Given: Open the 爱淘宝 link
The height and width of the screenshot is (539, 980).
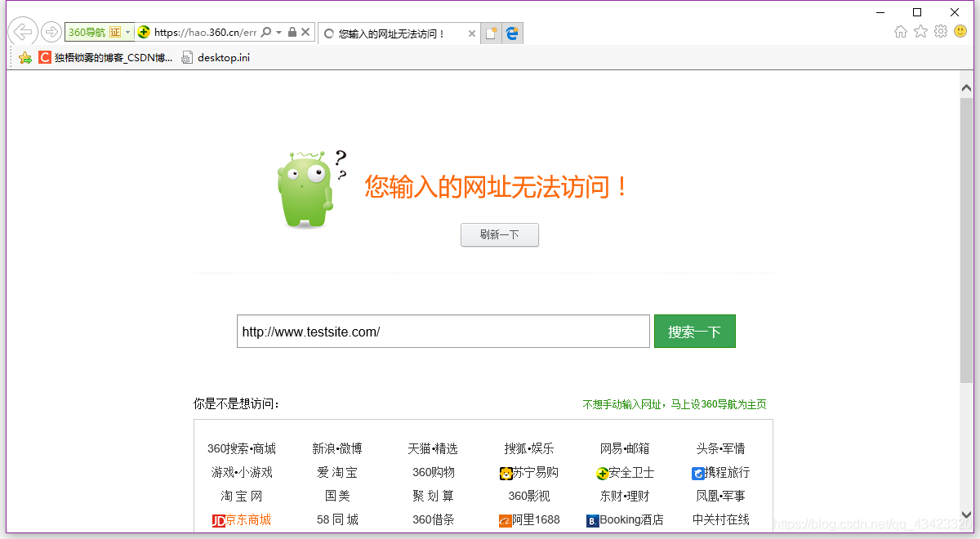Looking at the screenshot, I should (337, 472).
